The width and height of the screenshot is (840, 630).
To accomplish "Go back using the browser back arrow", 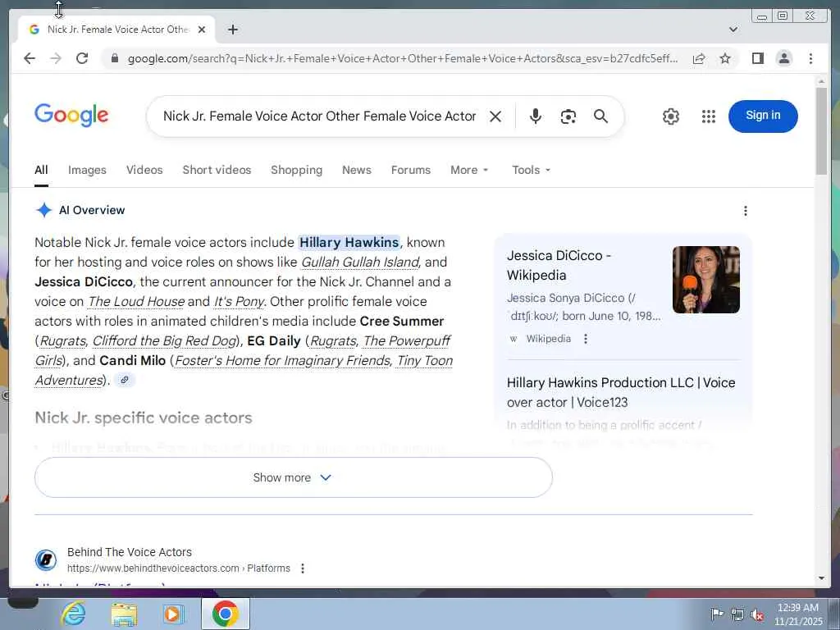I will pyautogui.click(x=30, y=58).
